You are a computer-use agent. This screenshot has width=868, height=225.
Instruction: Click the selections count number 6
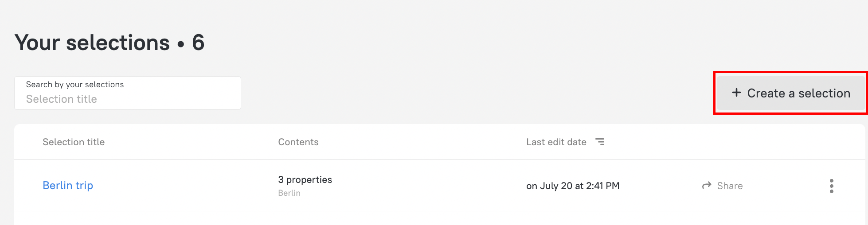coord(198,43)
